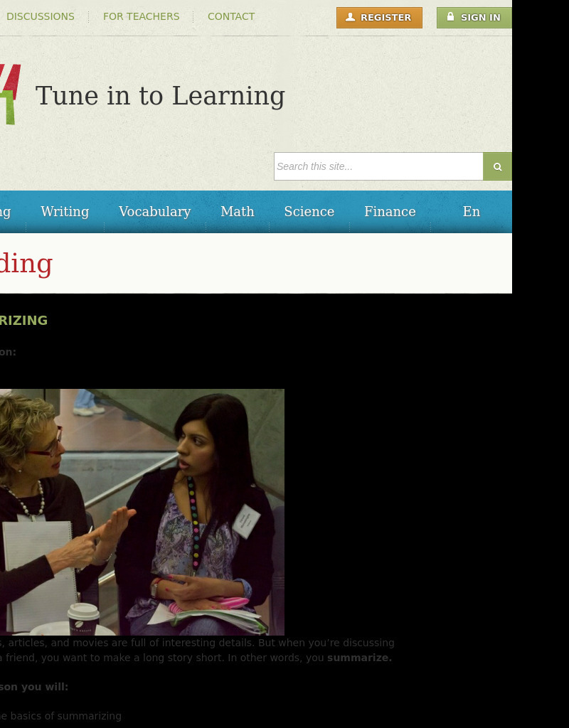Open the Finance section
The width and height of the screenshot is (569, 728).
[390, 212]
